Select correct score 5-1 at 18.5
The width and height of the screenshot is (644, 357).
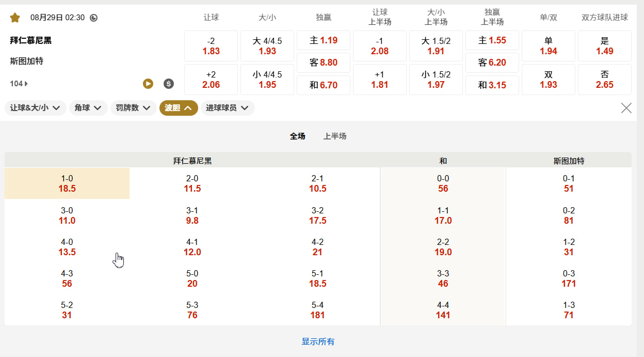[x=318, y=278]
